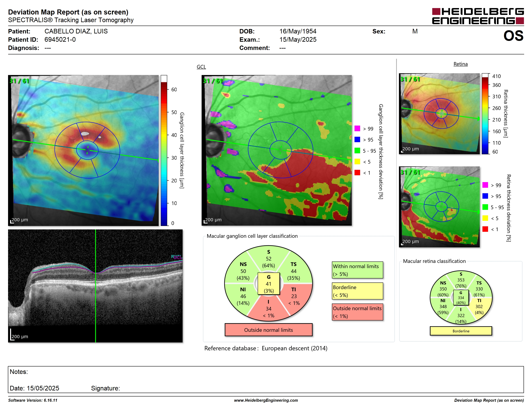The height and width of the screenshot is (411, 532).
Task: Click the Outside normal limits GCL result bar
Action: pos(268,330)
